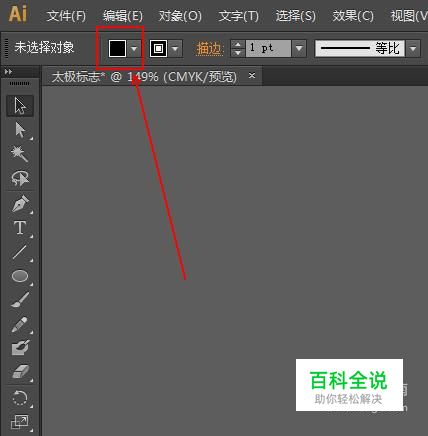Select the Ellipse tool
The image size is (428, 436).
[x=20, y=276]
